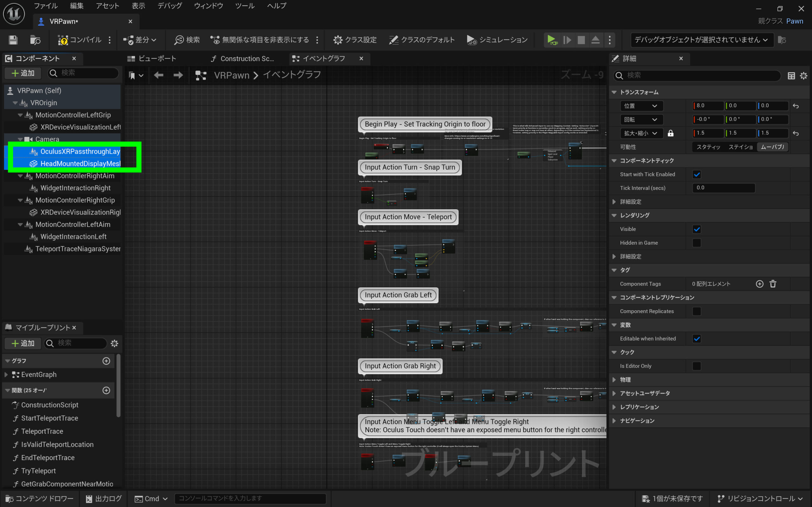The height and width of the screenshot is (507, 812).
Task: Click the Save blueprint floppy disk icon
Action: pos(13,40)
